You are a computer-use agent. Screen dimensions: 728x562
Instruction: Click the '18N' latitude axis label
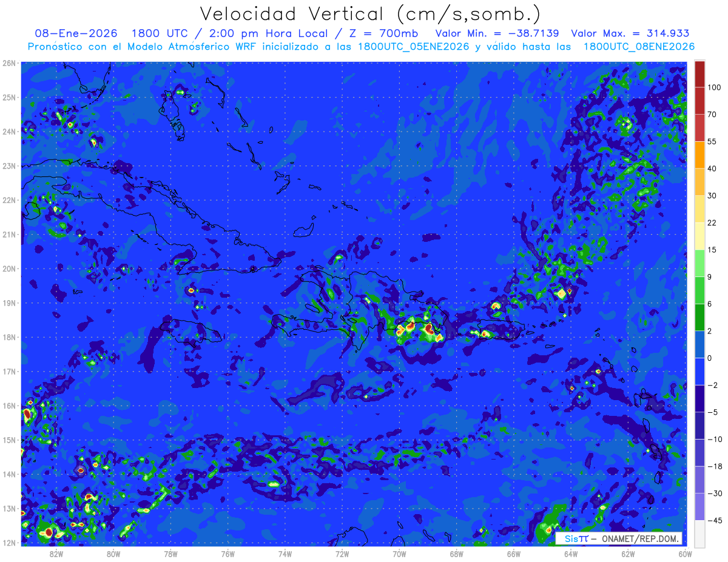[8, 337]
